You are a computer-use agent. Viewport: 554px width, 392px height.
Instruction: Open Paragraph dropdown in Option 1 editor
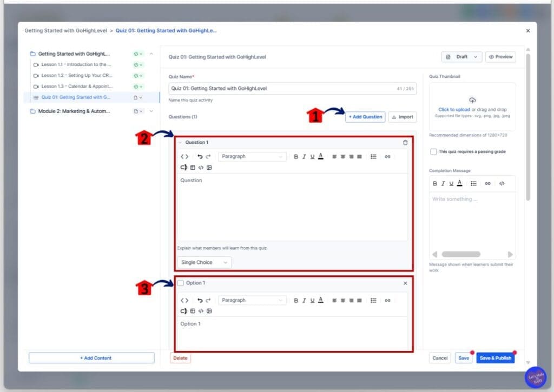click(252, 300)
